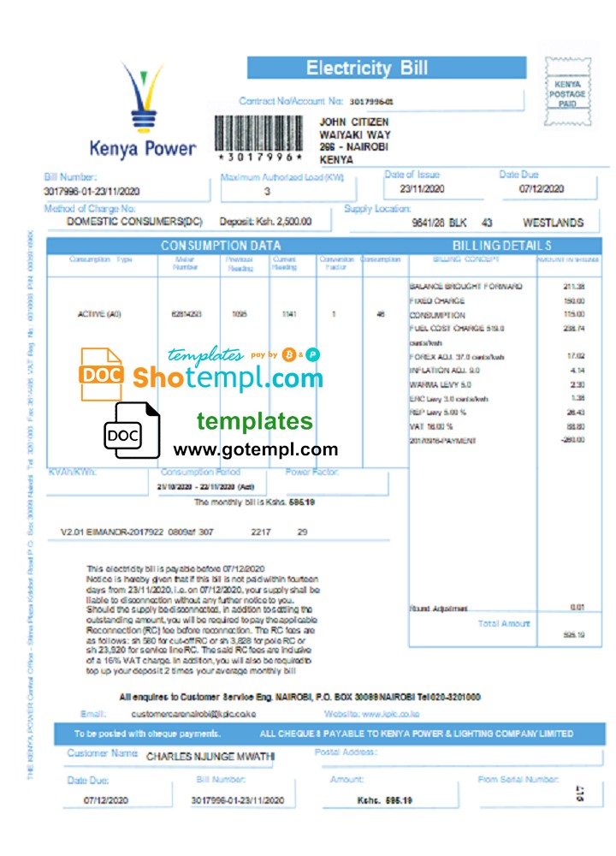Click the Total Amount label
Image resolution: width=616 pixels, height=856 pixels.
(x=504, y=623)
